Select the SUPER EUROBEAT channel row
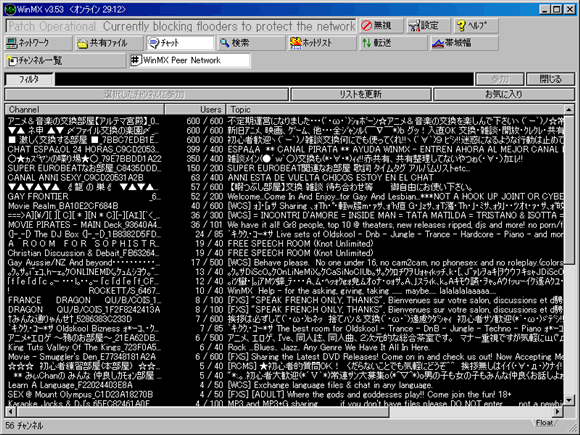The image size is (580, 435). click(x=284, y=168)
